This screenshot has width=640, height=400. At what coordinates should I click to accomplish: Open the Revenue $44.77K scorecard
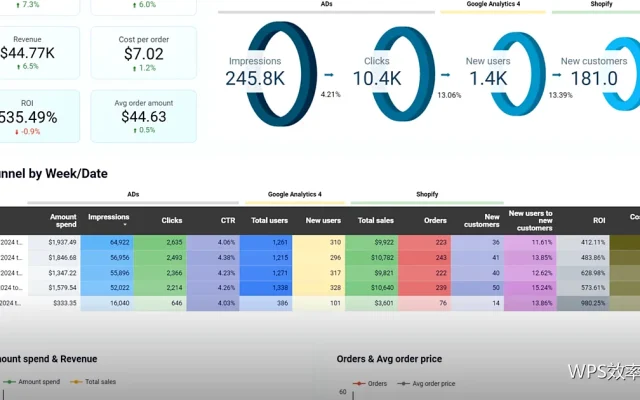point(39,53)
